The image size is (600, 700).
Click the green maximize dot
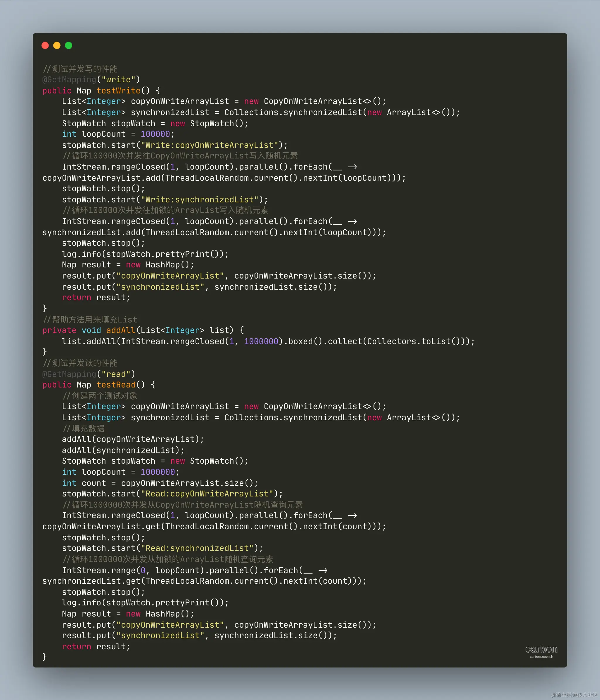pyautogui.click(x=69, y=45)
